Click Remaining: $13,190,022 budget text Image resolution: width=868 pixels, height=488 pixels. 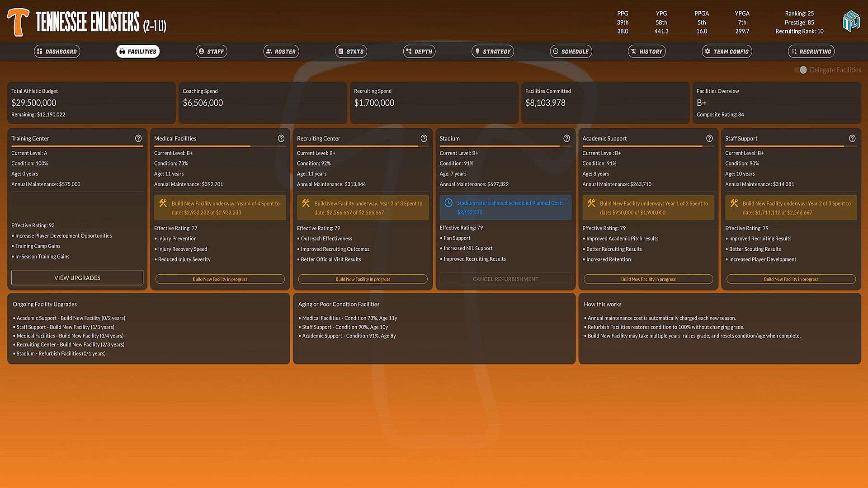[x=38, y=115]
